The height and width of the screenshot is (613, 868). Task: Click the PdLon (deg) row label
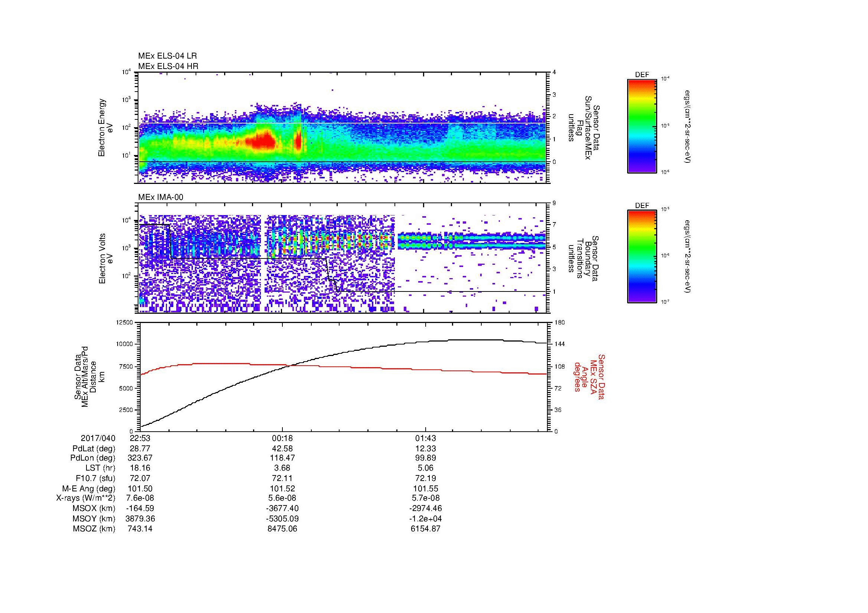pyautogui.click(x=93, y=458)
